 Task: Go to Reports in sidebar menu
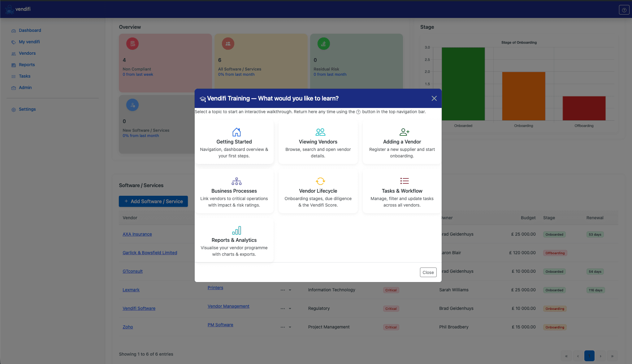click(27, 65)
